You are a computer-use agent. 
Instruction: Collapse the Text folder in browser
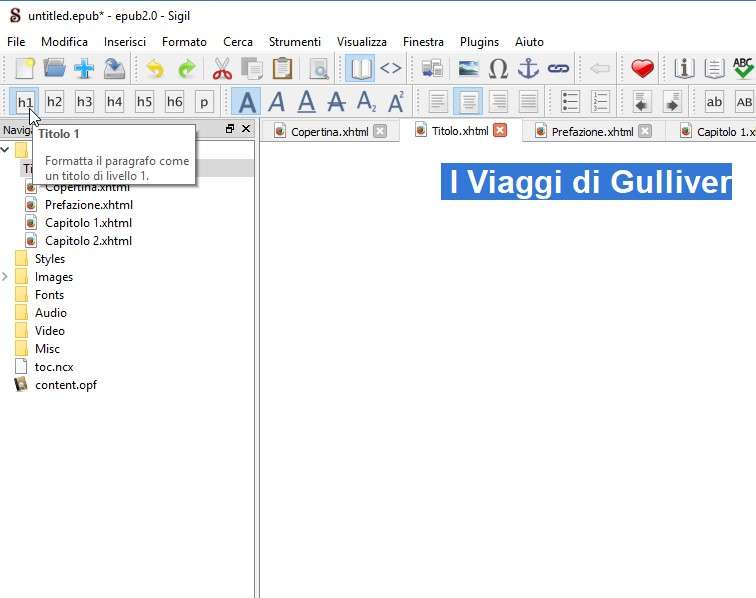[x=5, y=150]
